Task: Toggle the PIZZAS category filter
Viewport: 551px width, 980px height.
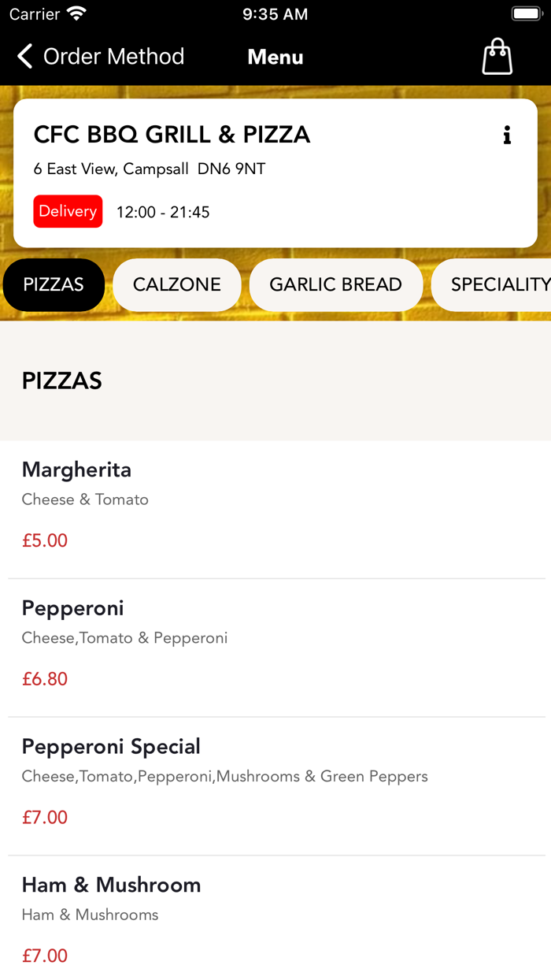Action: pyautogui.click(x=53, y=284)
